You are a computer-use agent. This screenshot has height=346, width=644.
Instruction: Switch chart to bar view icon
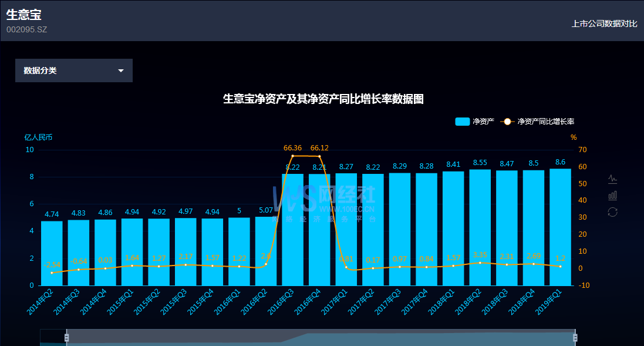(612, 195)
